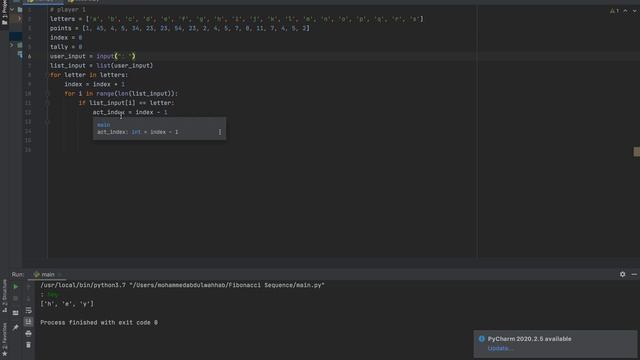Click the 'act_index = index - 1' line

click(x=130, y=112)
